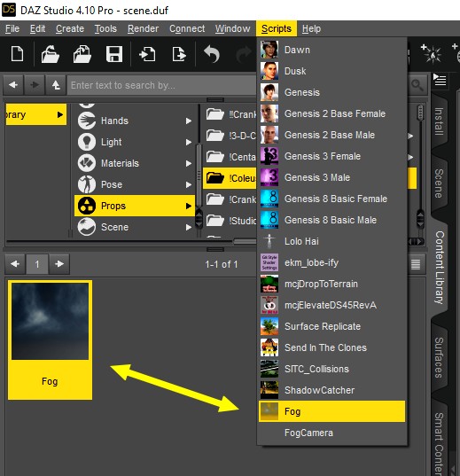Open the highlighted !Coleu folder icon
The height and width of the screenshot is (476, 460).
215,178
